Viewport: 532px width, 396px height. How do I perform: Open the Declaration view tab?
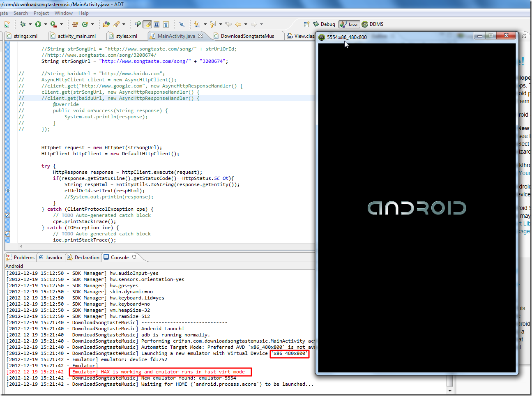point(83,257)
